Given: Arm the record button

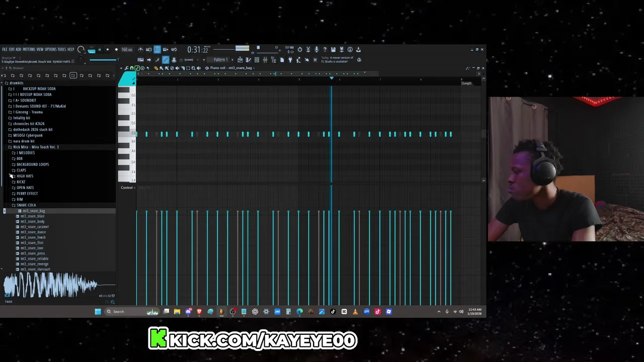Looking at the screenshot, I should point(116,49).
